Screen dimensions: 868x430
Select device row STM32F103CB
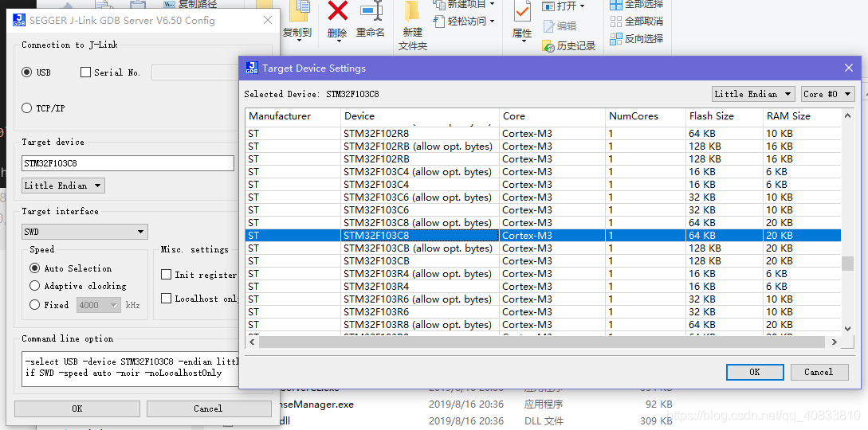pos(544,261)
